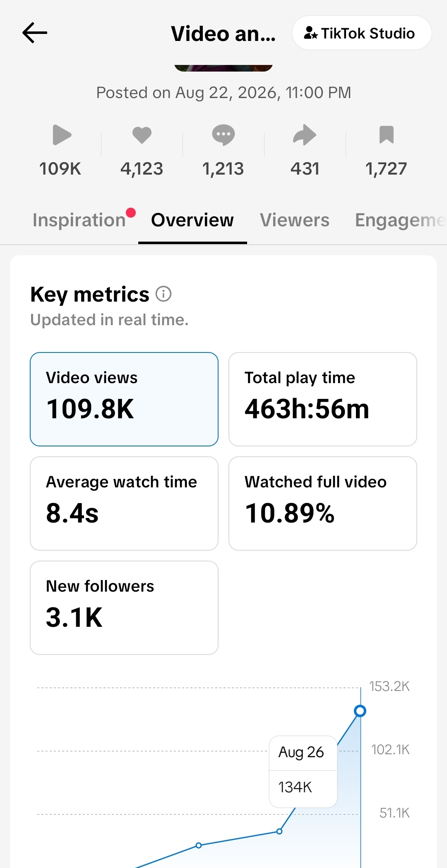The height and width of the screenshot is (868, 447).
Task: Tap the heart likes icon
Action: 142,135
